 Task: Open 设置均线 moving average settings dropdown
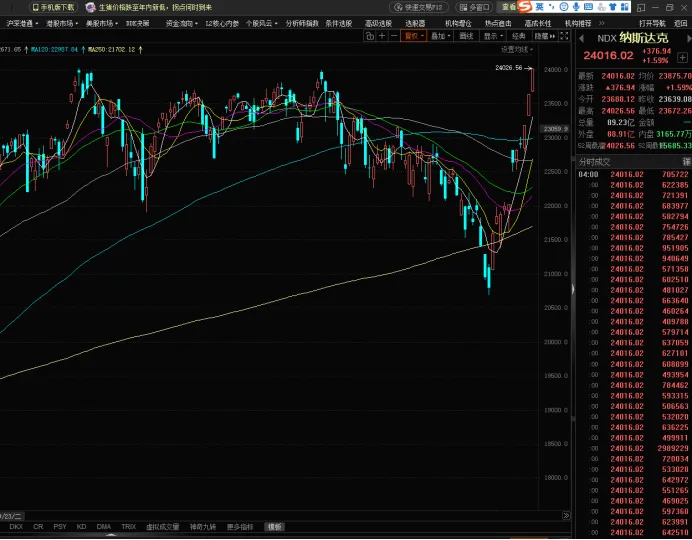tap(517, 49)
